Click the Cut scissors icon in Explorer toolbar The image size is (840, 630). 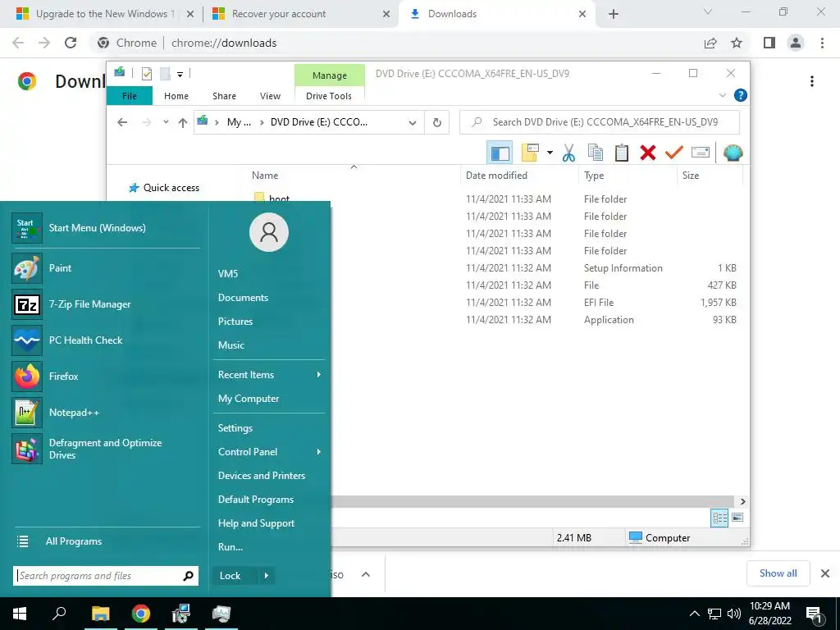click(568, 153)
